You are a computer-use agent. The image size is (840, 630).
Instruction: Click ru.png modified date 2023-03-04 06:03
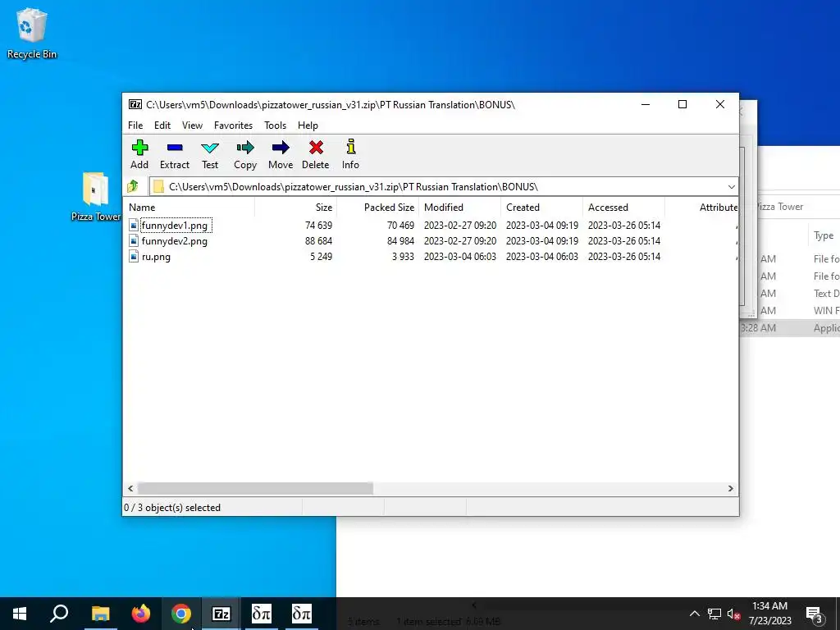tap(460, 257)
